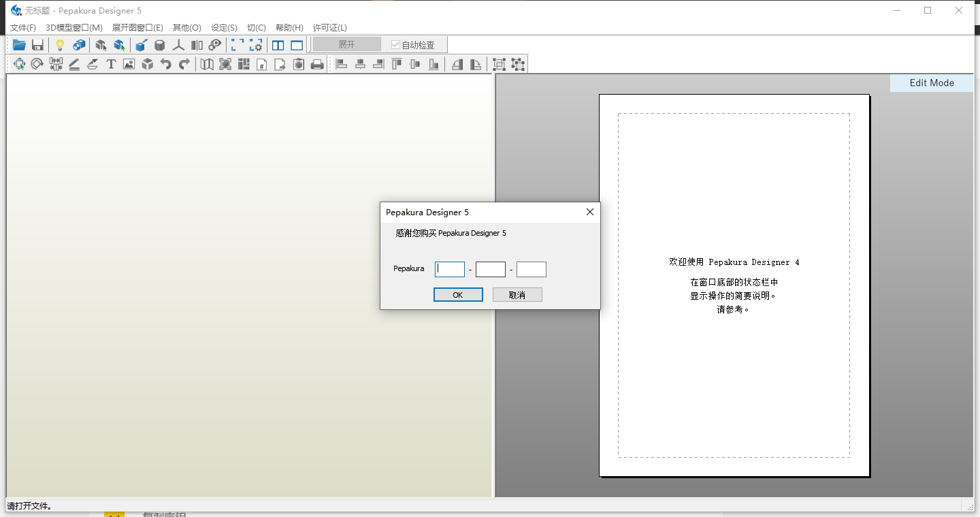
Task: Click 取消 in the license dialog
Action: (x=517, y=294)
